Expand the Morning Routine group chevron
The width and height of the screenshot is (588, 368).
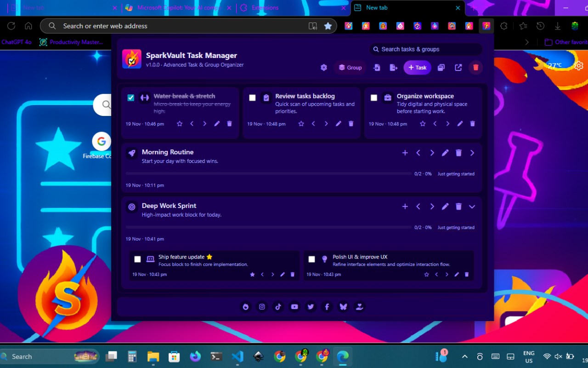click(x=472, y=153)
